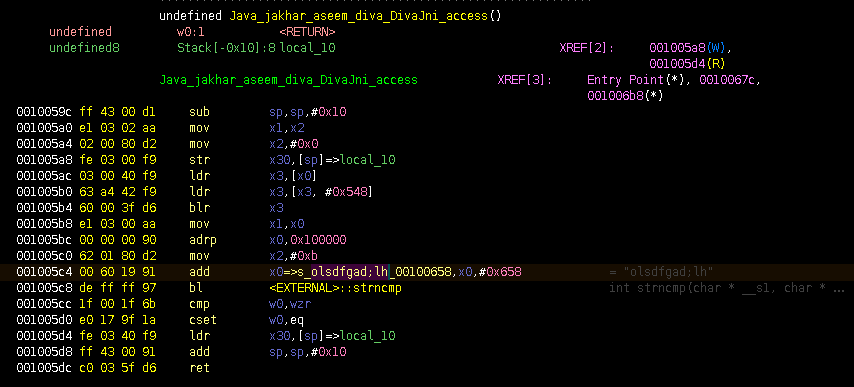Follow XREF 001006b8(*)

tap(625, 96)
